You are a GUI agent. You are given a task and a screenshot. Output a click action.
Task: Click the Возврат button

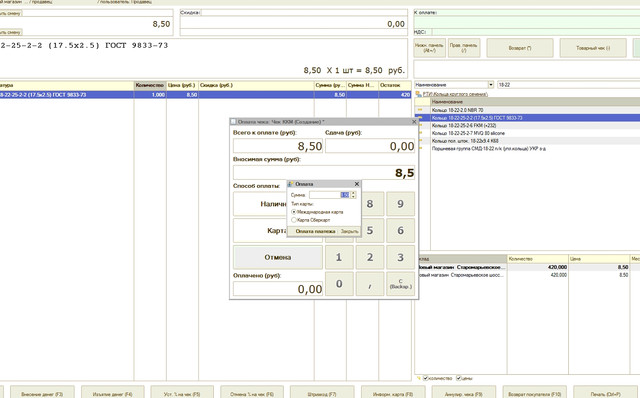click(520, 48)
